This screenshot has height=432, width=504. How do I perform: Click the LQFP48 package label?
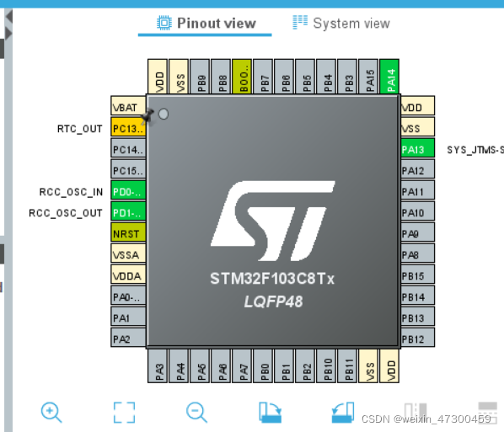(x=273, y=301)
